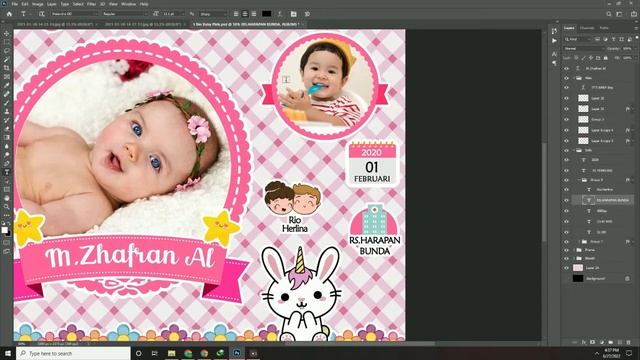Hide the RS.HARAPAN BUNDA text layer
This screenshot has width=640, height=360.
(x=567, y=200)
